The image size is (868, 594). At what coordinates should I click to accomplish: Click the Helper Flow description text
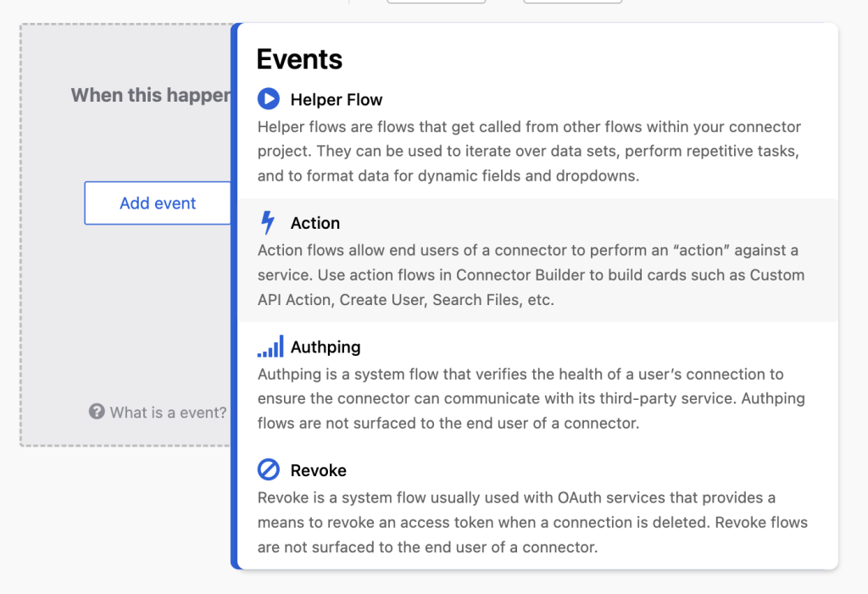tap(529, 151)
